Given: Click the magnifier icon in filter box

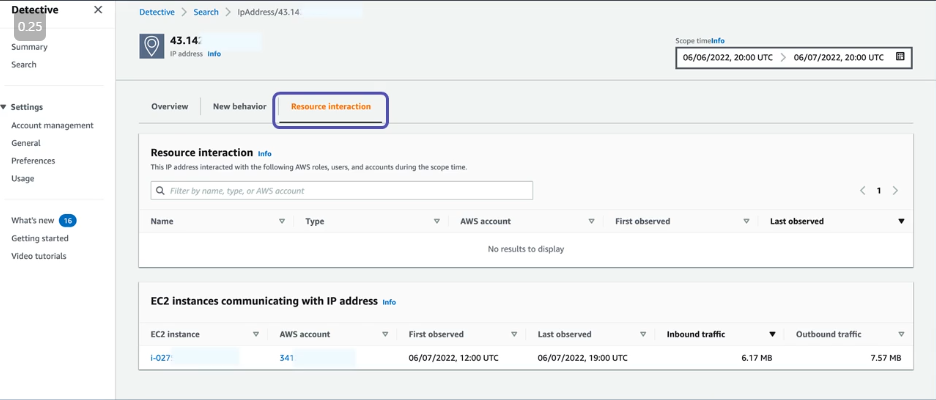Looking at the screenshot, I should pyautogui.click(x=160, y=191).
